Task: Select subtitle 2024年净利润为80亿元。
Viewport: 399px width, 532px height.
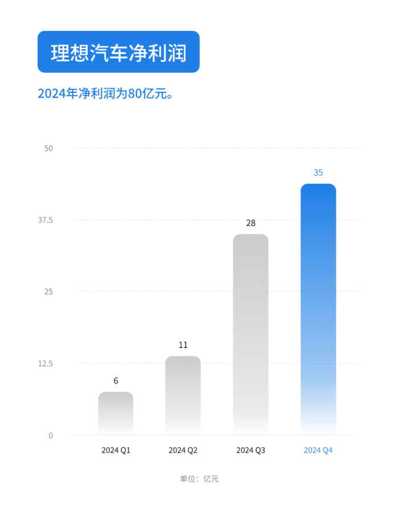Action: [105, 94]
